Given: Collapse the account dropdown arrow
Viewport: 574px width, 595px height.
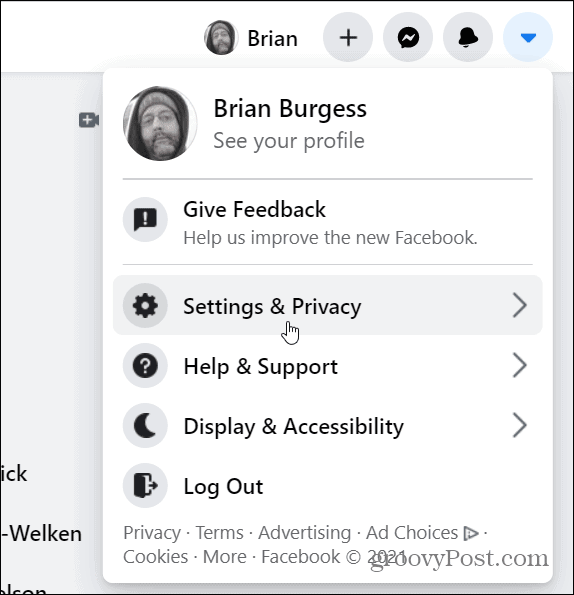Looking at the screenshot, I should (x=528, y=37).
